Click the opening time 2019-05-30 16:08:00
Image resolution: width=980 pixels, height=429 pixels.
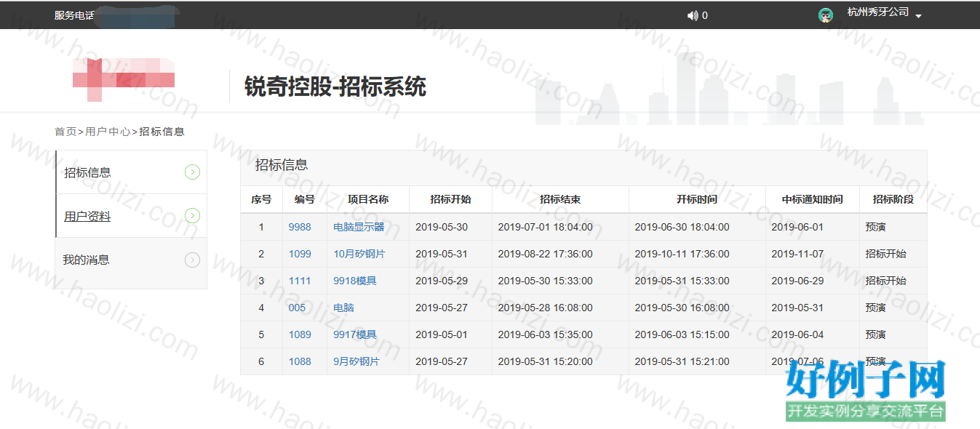pyautogui.click(x=682, y=308)
